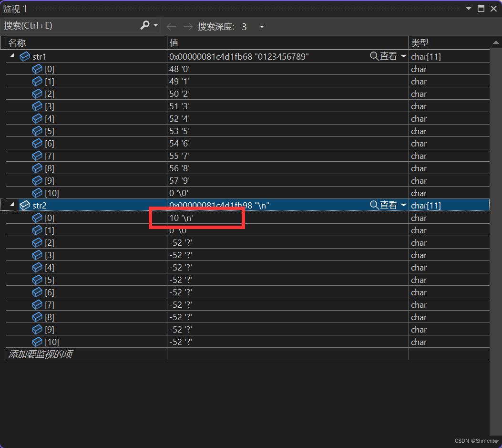Click the scrollbar up arrow

tap(496, 42)
